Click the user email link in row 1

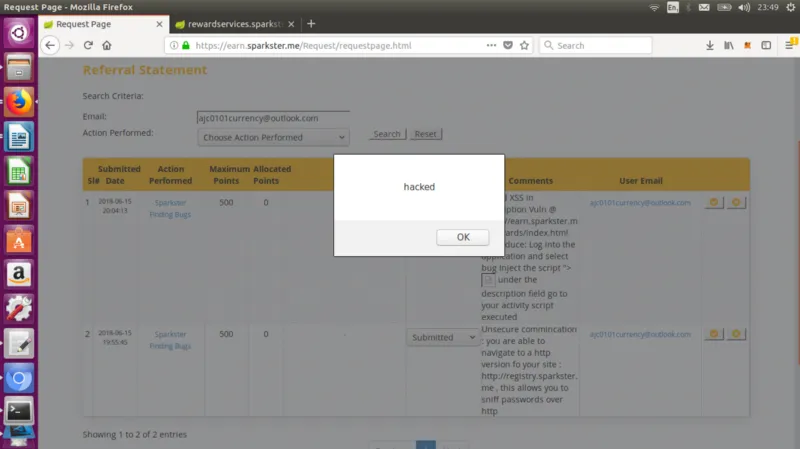tap(640, 203)
